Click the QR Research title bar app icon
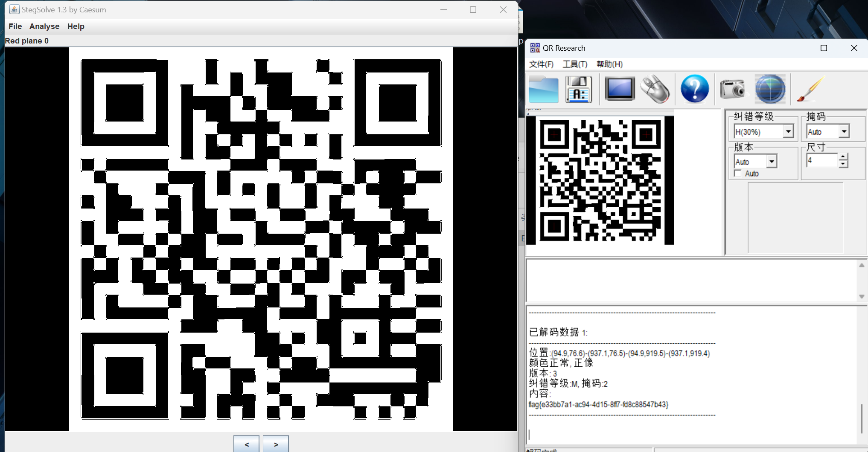Image resolution: width=868 pixels, height=452 pixels. tap(535, 48)
